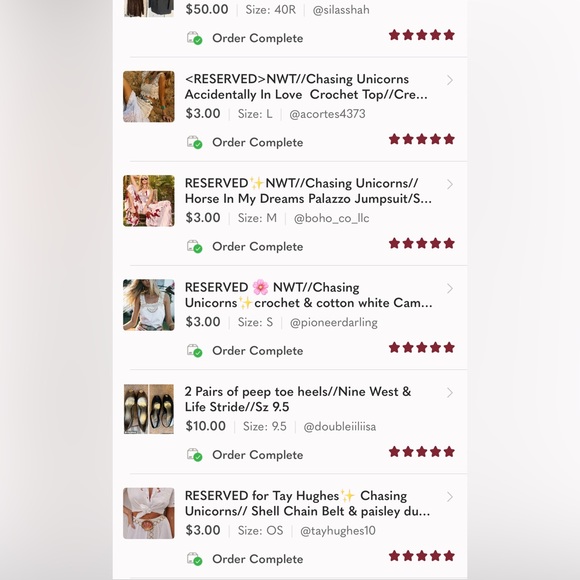Image resolution: width=580 pixels, height=580 pixels.
Task: Open @tayhughes10 profile link
Action: coord(338,531)
